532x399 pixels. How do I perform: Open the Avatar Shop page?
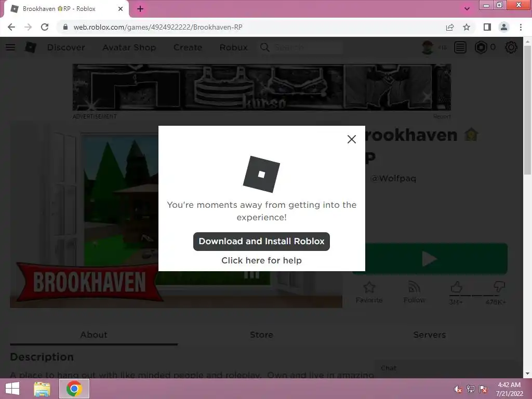[x=129, y=47]
